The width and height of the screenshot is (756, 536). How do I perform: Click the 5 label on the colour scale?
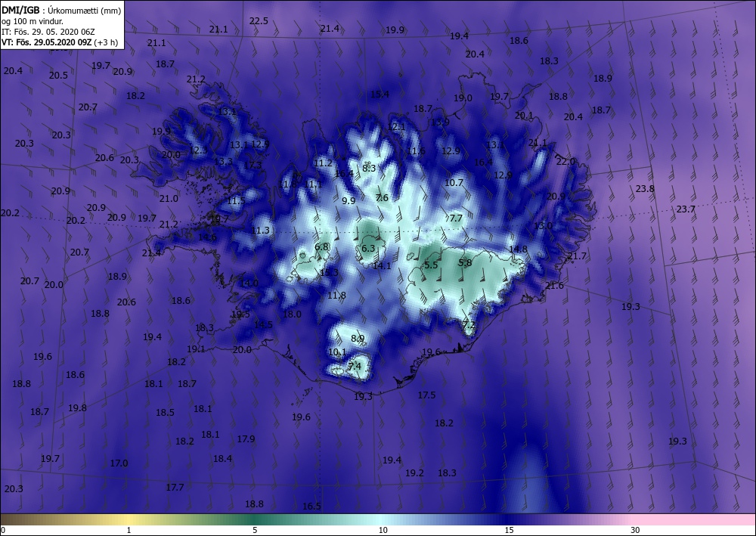coord(255,530)
